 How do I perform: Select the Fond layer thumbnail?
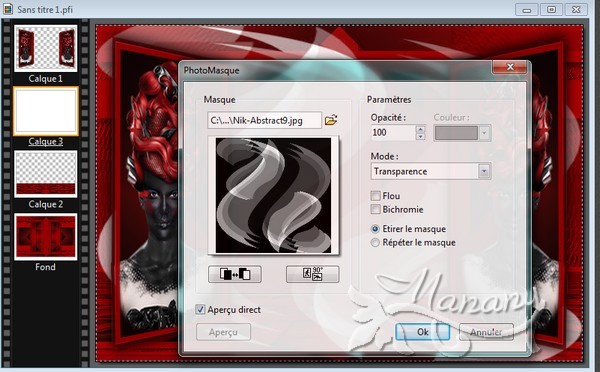46,237
